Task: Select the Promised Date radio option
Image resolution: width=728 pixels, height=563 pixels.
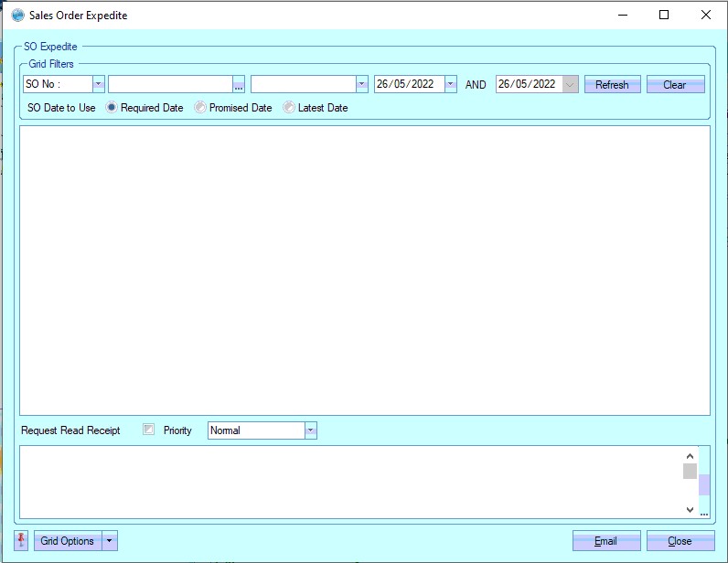Action: coord(200,108)
